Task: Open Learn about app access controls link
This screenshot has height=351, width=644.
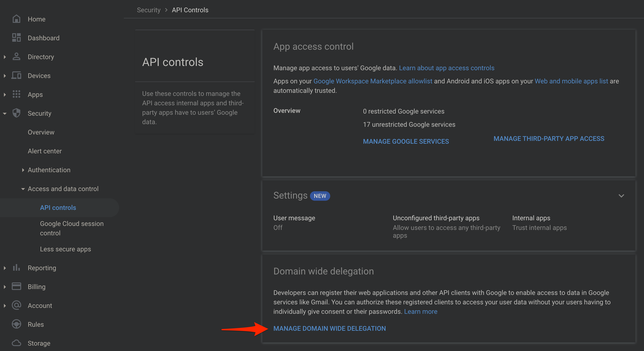Action: coord(447,68)
